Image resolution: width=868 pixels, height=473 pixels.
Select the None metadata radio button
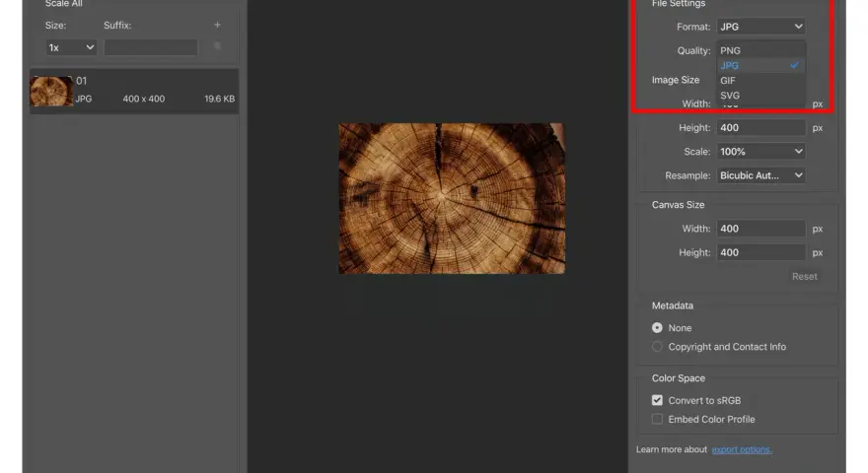click(657, 328)
